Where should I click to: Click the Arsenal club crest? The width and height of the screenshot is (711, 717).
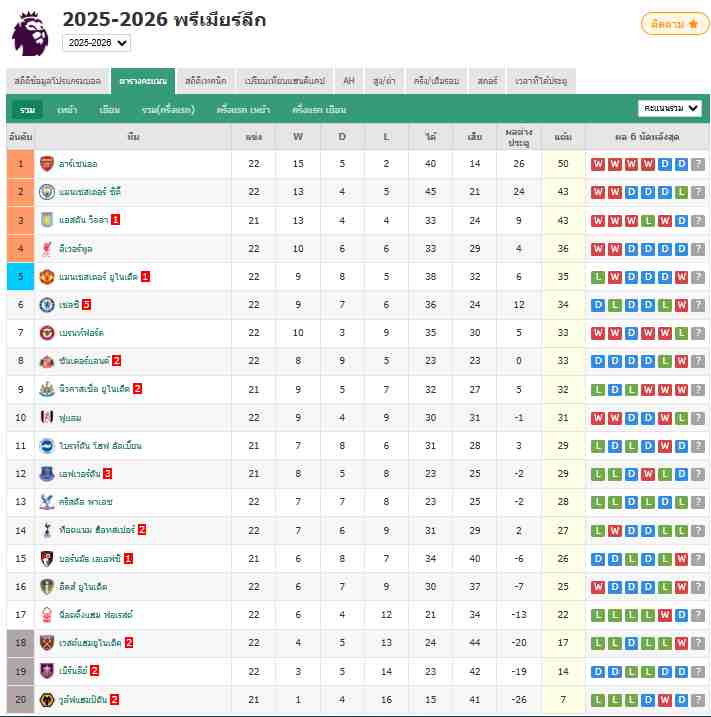click(x=47, y=163)
